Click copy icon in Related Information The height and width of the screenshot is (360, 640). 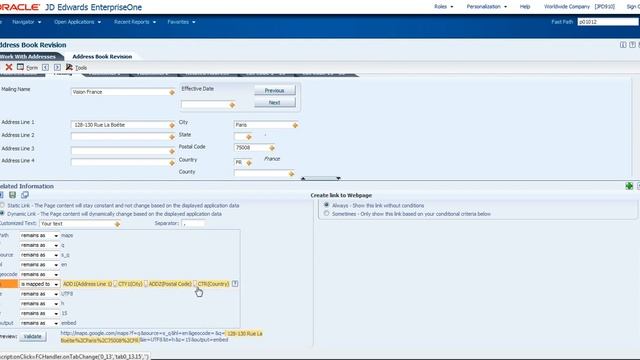coord(25,195)
